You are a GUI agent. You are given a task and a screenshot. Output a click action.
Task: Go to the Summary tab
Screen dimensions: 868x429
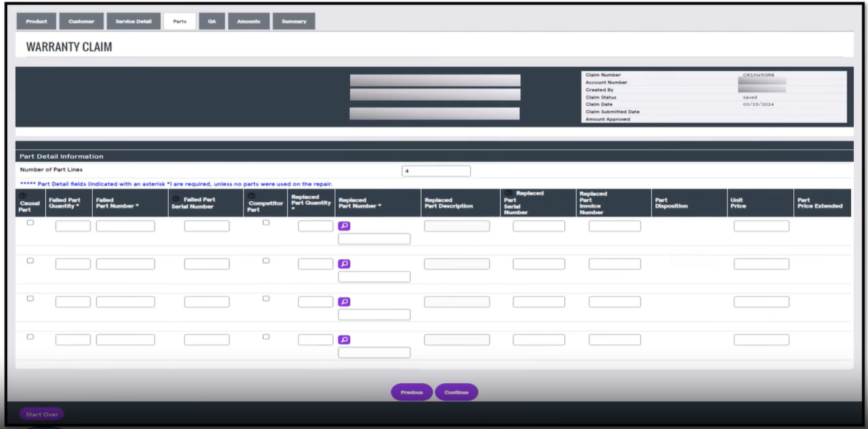(x=294, y=22)
